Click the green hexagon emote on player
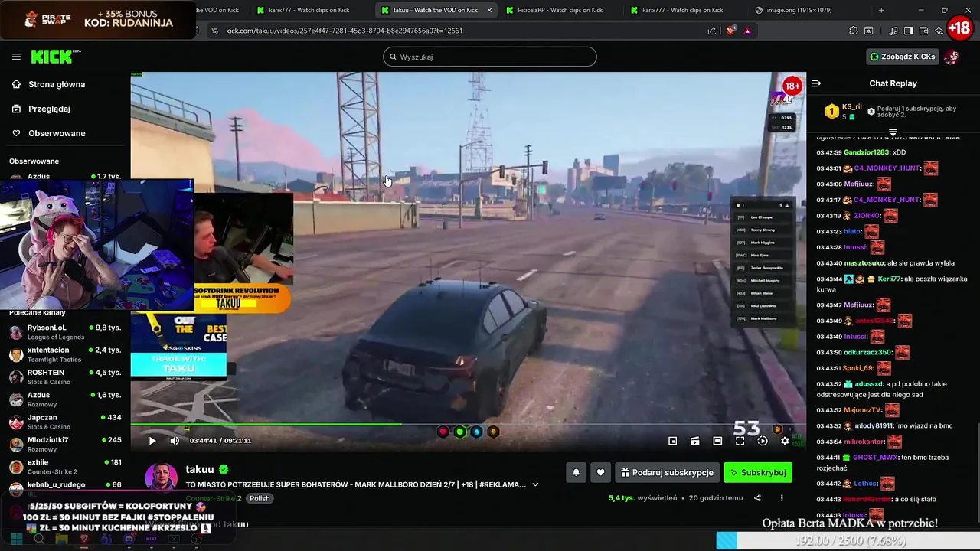The image size is (980, 551). pos(459,432)
